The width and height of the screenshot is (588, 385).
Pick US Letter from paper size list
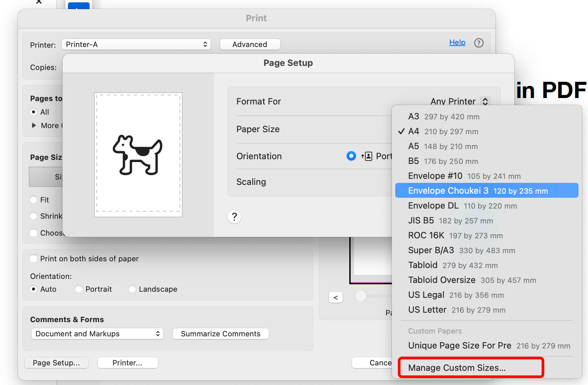pos(456,310)
